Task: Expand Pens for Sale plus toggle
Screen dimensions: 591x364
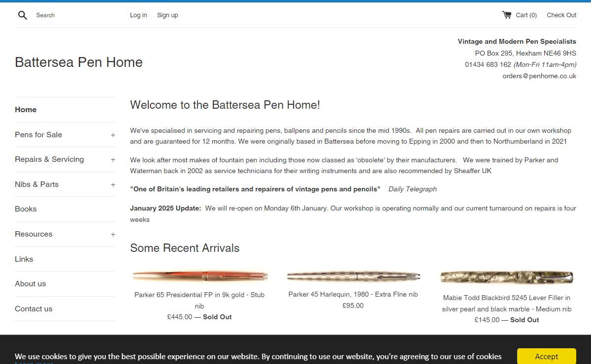Action: (113, 135)
